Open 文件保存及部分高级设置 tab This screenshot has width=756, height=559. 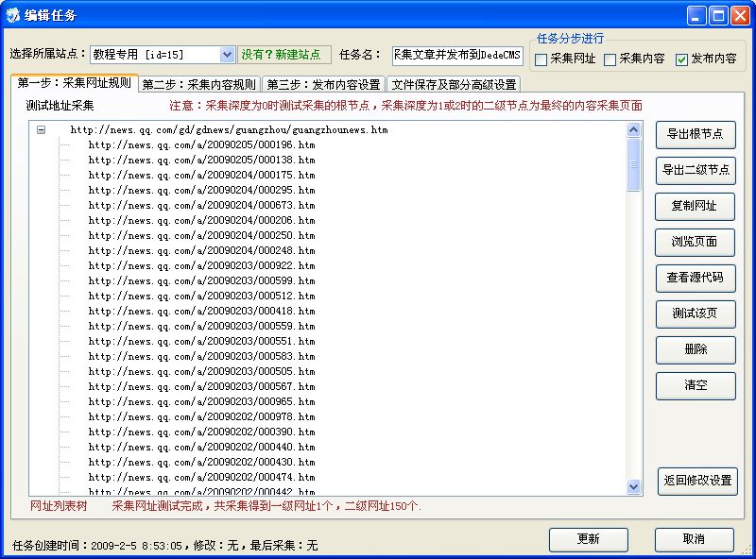[x=454, y=85]
